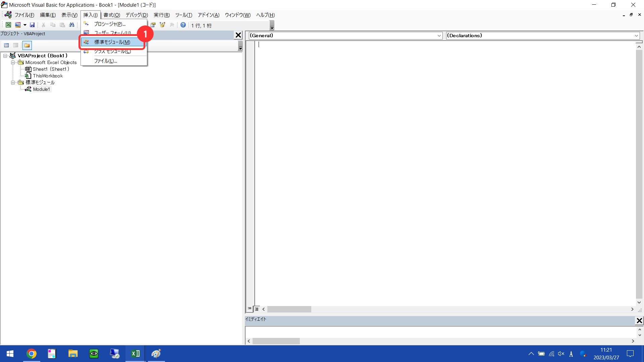Image resolution: width=644 pixels, height=362 pixels.
Task: Collapse the VBAProject (Book1) tree node
Action: pyautogui.click(x=5, y=56)
